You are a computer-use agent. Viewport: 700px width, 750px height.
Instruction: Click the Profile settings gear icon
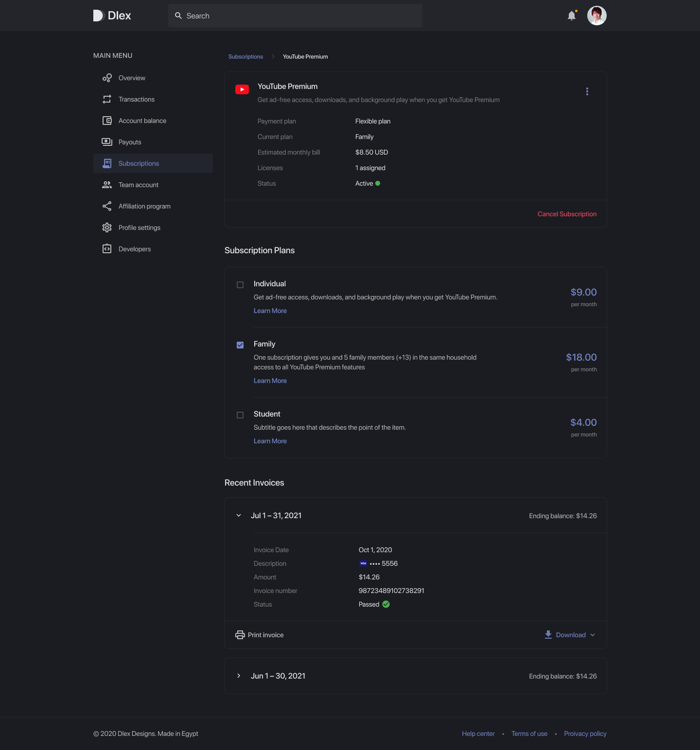(x=107, y=227)
